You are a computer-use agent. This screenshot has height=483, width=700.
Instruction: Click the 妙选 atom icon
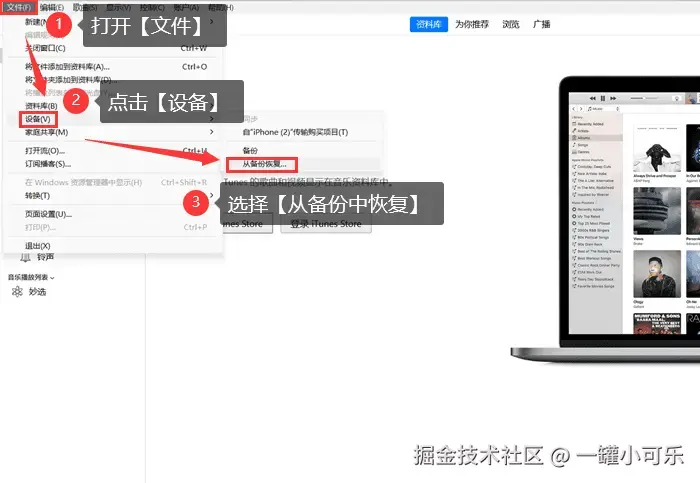click(x=17, y=291)
